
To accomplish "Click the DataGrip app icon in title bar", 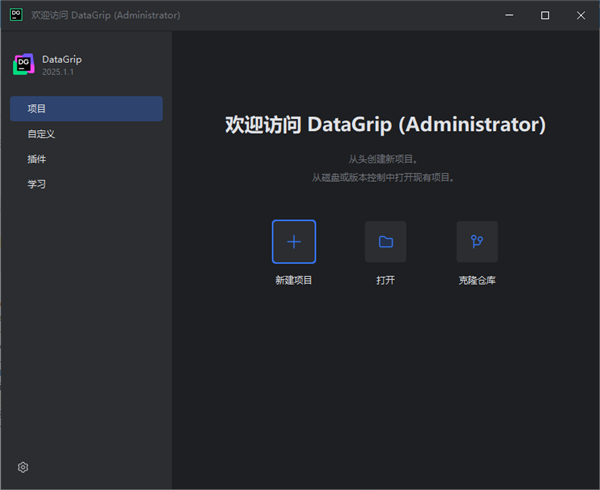I will click(x=16, y=15).
